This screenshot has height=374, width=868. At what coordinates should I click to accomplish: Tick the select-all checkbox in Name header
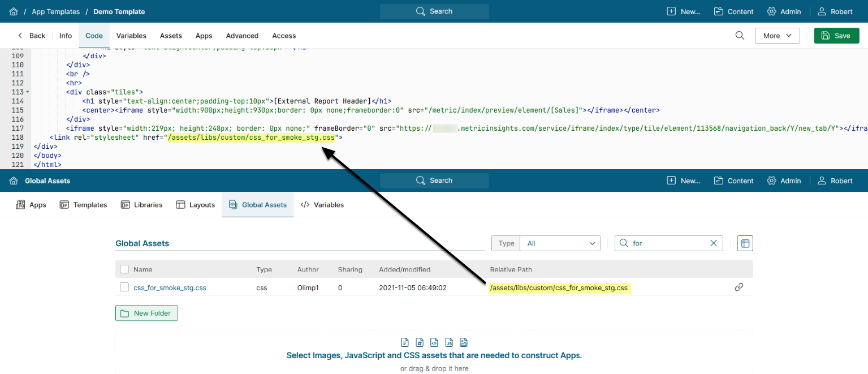coord(124,269)
